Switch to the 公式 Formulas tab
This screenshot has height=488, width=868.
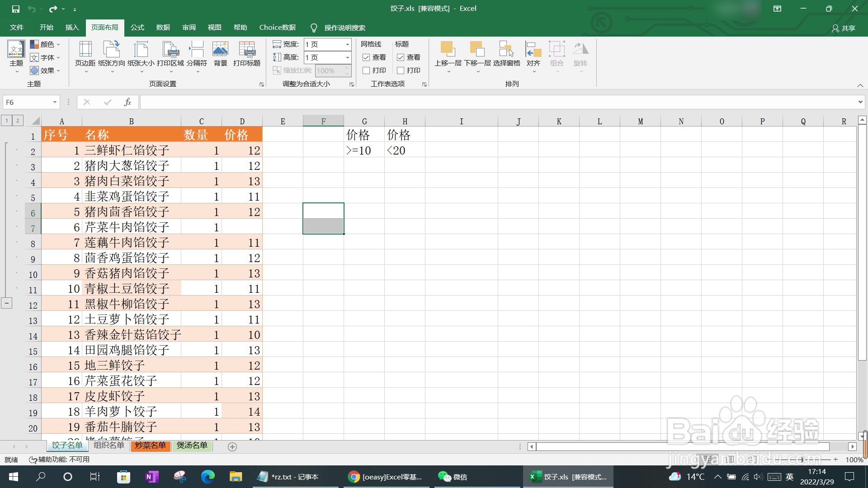coord(137,28)
